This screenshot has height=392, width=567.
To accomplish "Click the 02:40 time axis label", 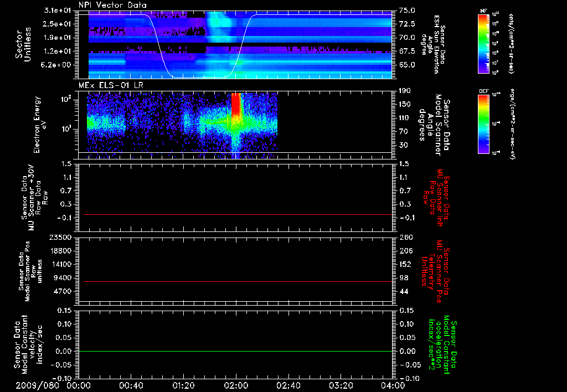I will click(288, 385).
